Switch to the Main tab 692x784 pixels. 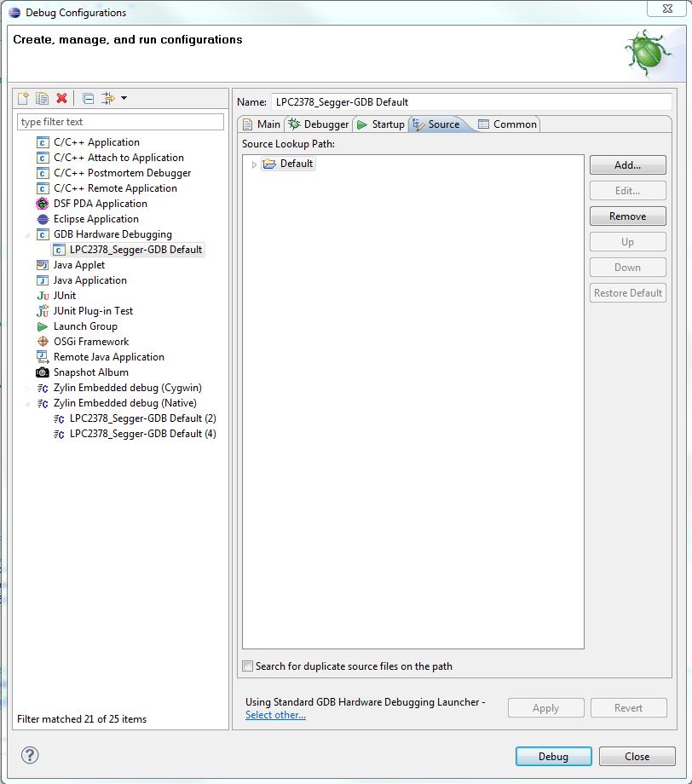[x=262, y=124]
